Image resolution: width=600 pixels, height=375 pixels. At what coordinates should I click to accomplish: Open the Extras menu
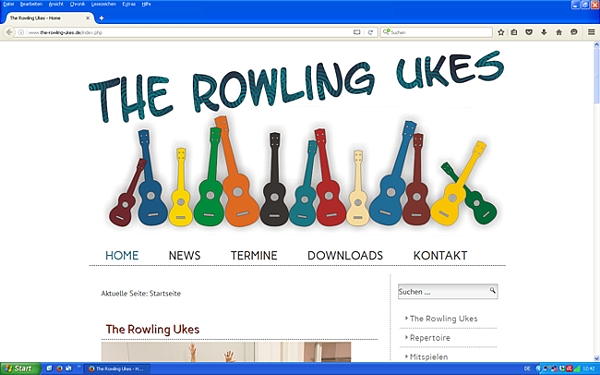129,4
